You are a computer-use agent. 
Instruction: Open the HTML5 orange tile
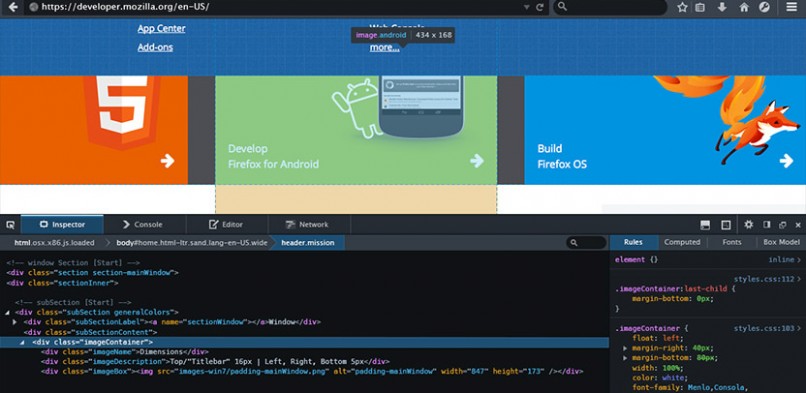(x=94, y=129)
